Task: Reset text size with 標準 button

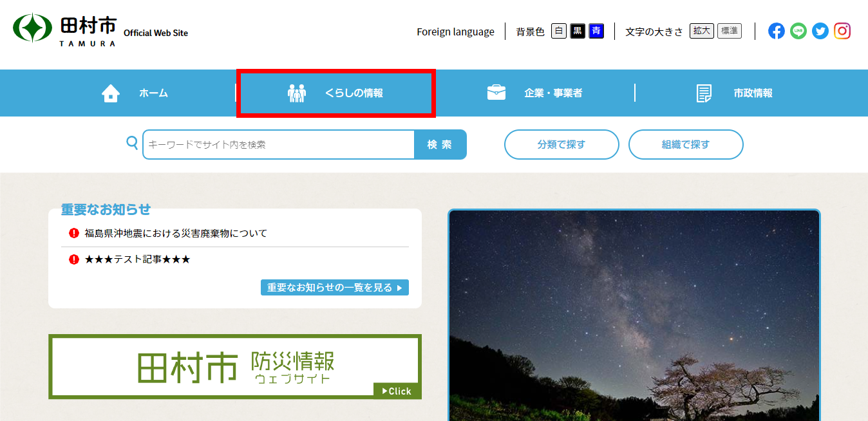Action: [x=730, y=31]
